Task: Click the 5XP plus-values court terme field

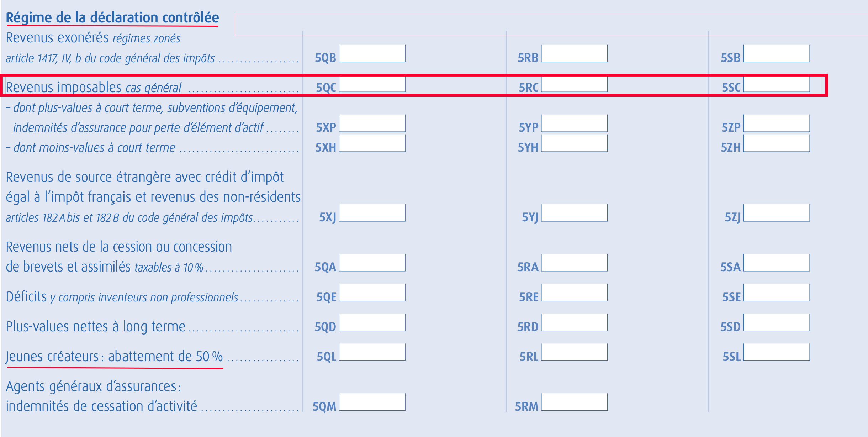Action: [x=372, y=123]
